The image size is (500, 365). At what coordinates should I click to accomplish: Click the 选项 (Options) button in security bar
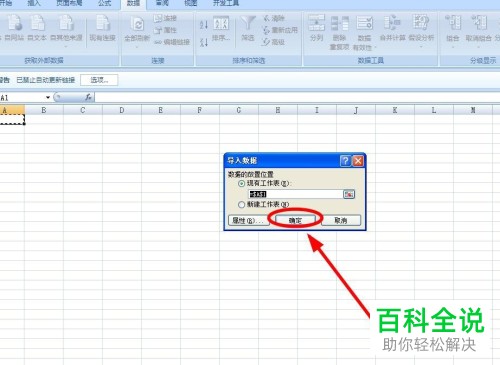click(x=99, y=80)
